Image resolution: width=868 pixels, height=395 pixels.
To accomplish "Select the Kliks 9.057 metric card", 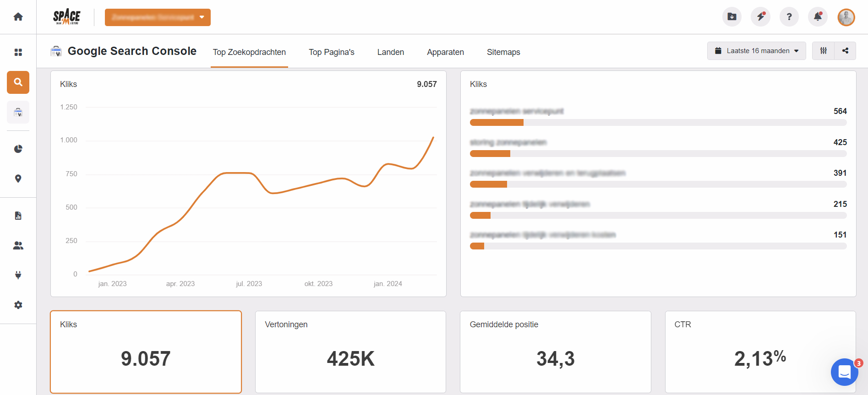I will tap(146, 352).
